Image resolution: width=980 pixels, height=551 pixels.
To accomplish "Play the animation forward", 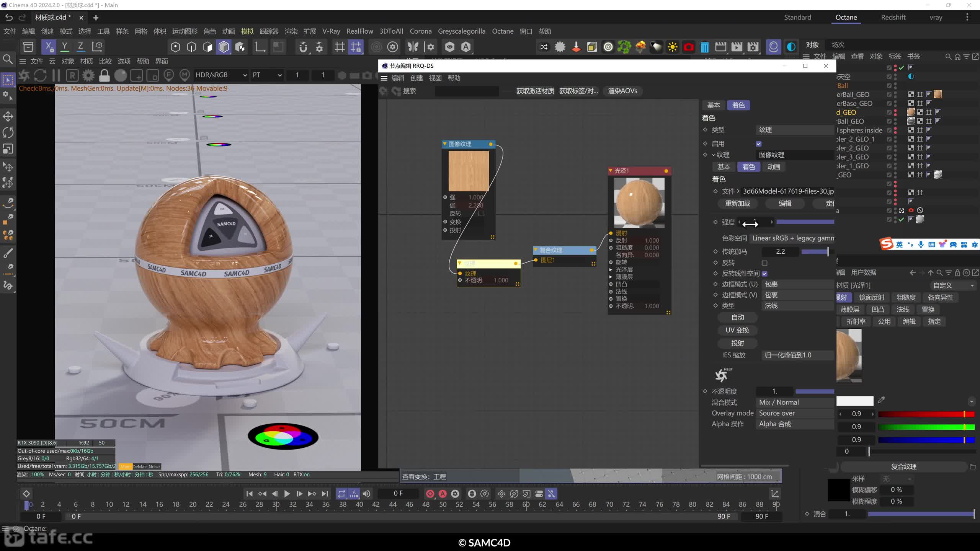I will [x=287, y=494].
